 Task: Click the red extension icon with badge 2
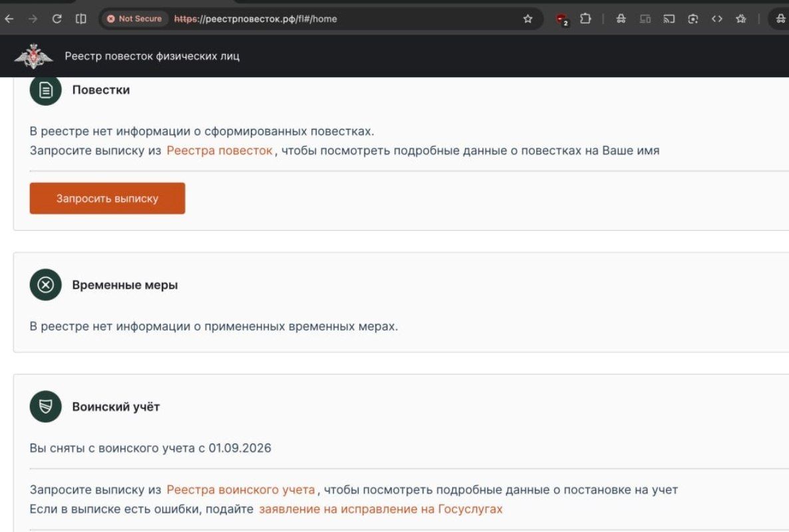(561, 19)
